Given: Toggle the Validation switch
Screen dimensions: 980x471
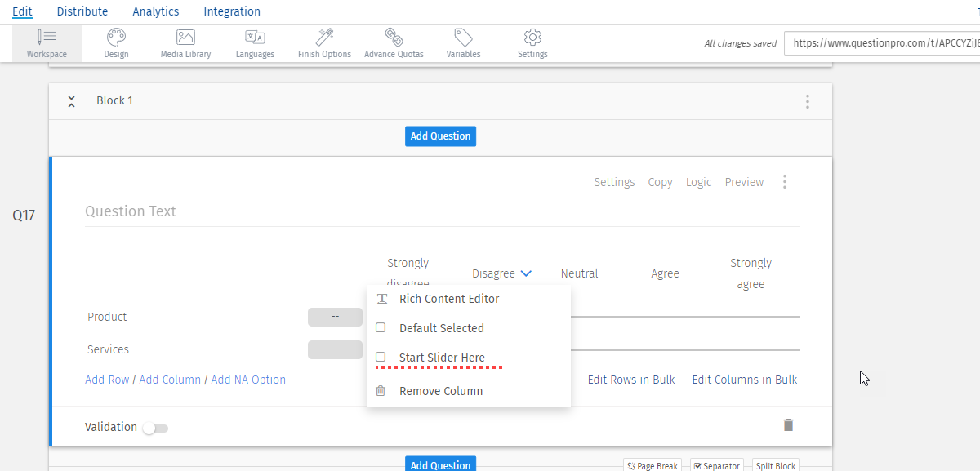Looking at the screenshot, I should coord(155,428).
